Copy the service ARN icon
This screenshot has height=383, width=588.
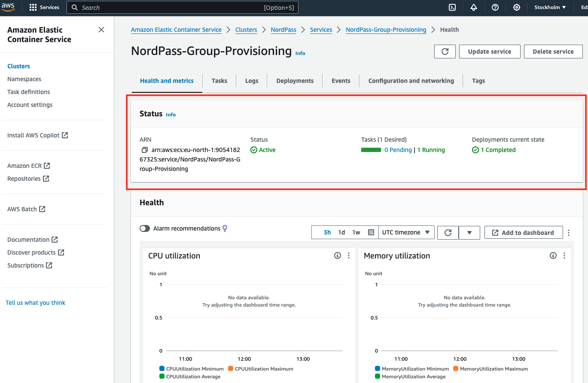click(145, 150)
